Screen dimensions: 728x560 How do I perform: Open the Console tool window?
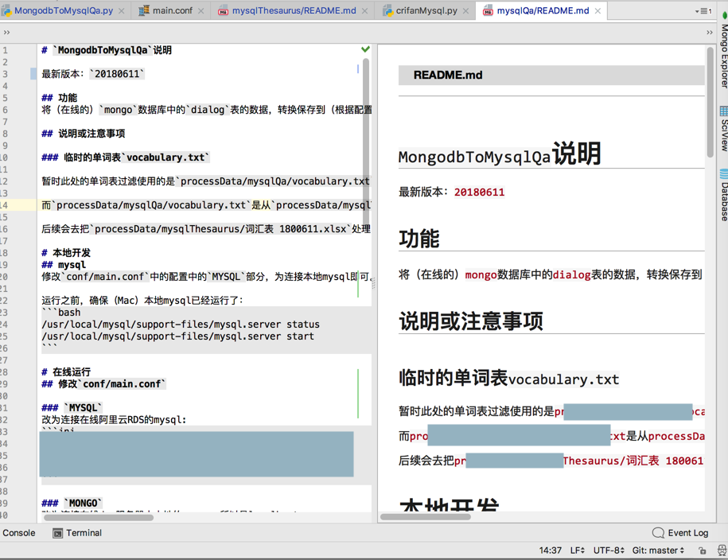click(x=19, y=533)
